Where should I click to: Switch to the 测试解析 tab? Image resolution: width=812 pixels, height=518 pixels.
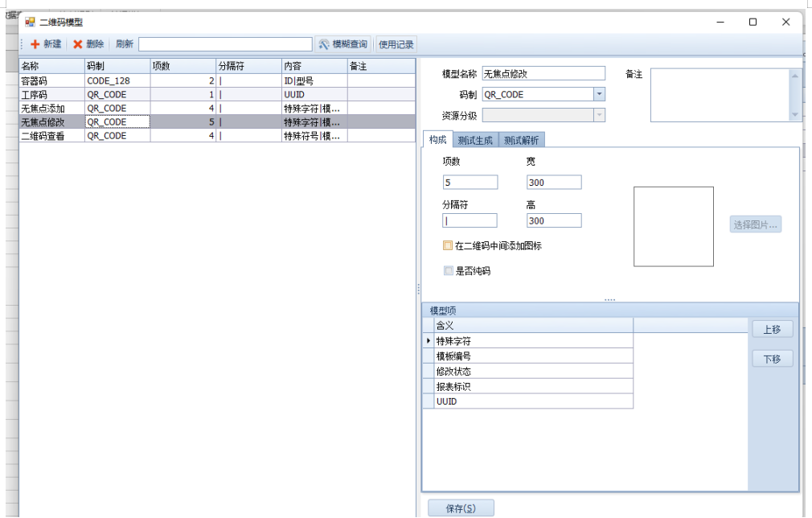coord(522,140)
